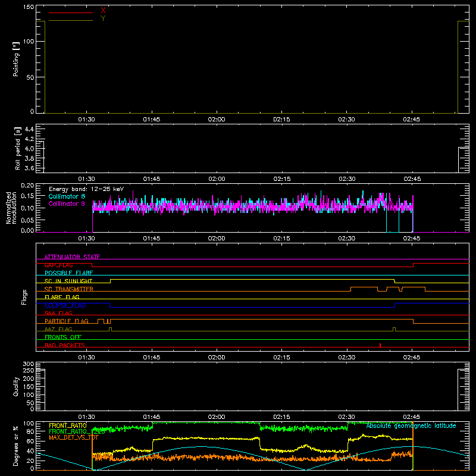Click the BAD_PACKETS flag label
This screenshot has height=476, width=476.
[x=65, y=345]
